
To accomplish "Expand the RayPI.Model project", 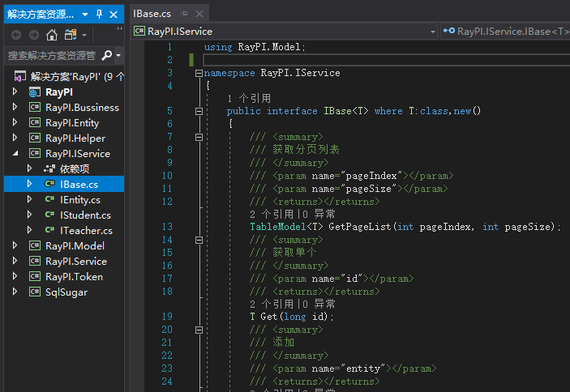I will [x=15, y=245].
